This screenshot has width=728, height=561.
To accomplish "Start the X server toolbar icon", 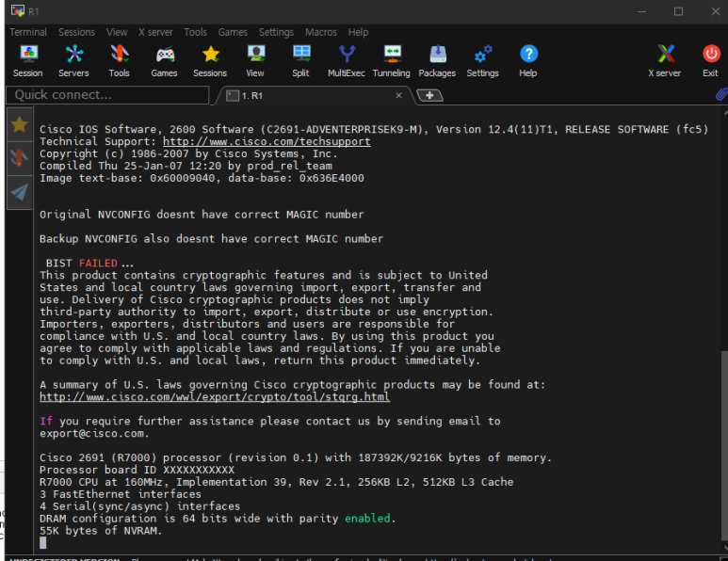I will 665,60.
